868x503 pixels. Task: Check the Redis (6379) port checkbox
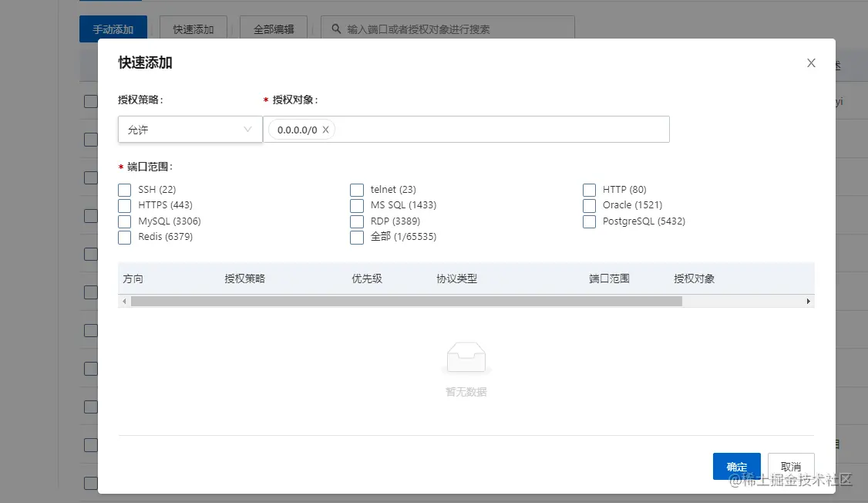125,237
